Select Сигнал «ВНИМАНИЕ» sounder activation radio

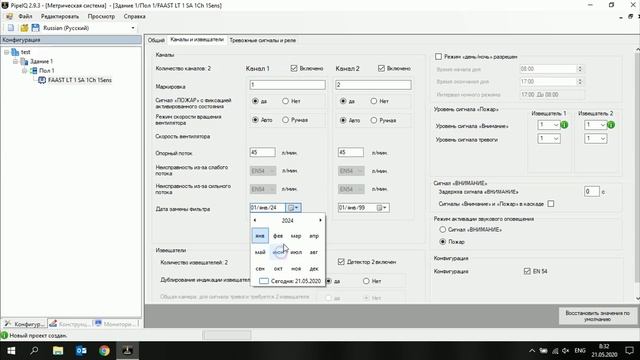pos(442,229)
